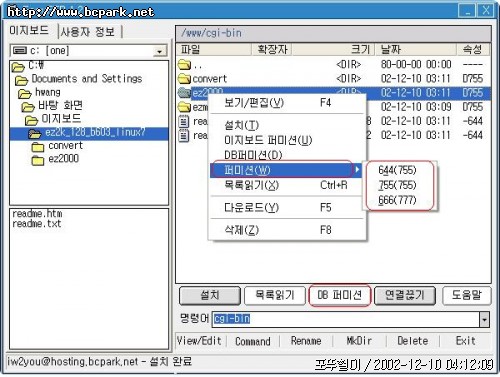Choose 목록읽기(X) from context menu
This screenshot has width=500, height=377.
(x=287, y=185)
